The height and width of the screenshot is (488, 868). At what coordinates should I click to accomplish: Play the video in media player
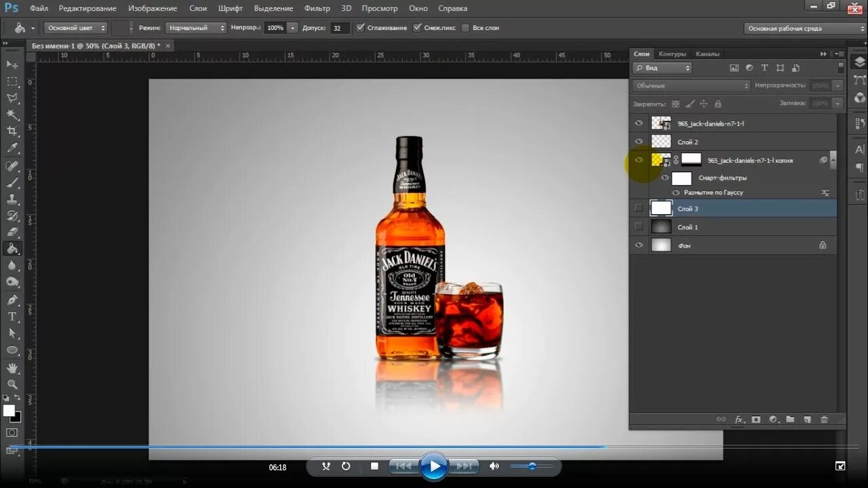tap(434, 466)
